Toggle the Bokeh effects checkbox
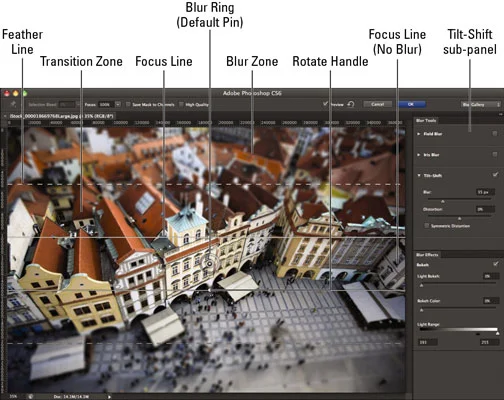 coord(495,264)
